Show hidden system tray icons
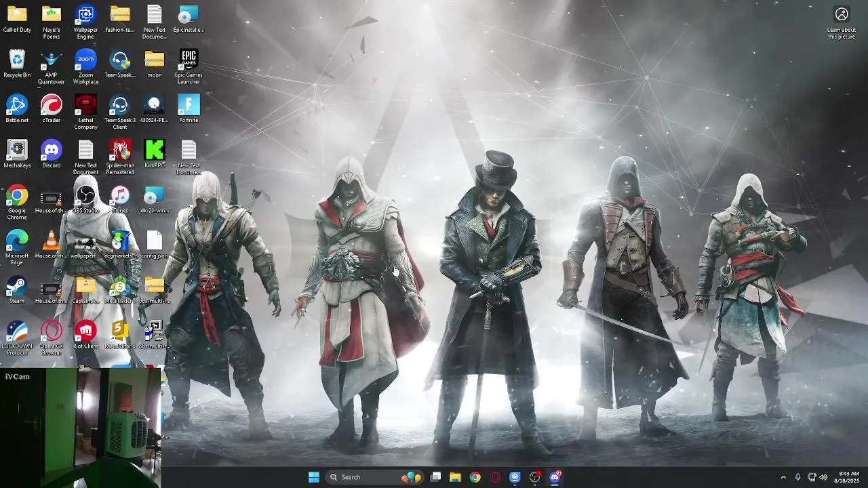The image size is (868, 488). (783, 477)
